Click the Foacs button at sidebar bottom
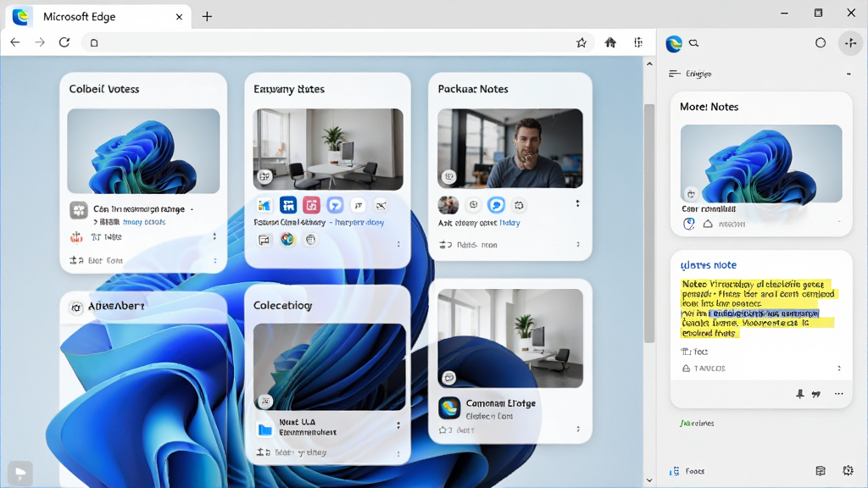The image size is (868, 488). 687,471
